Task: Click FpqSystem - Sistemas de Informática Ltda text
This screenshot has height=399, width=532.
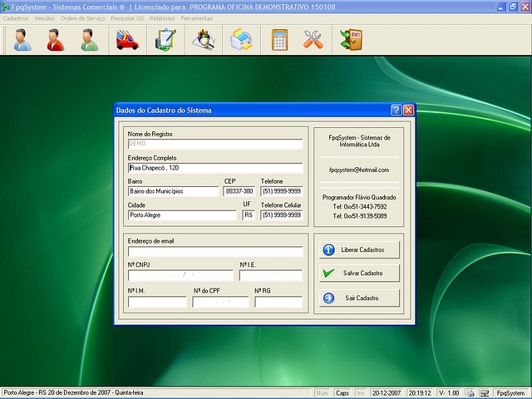Action: pos(359,141)
